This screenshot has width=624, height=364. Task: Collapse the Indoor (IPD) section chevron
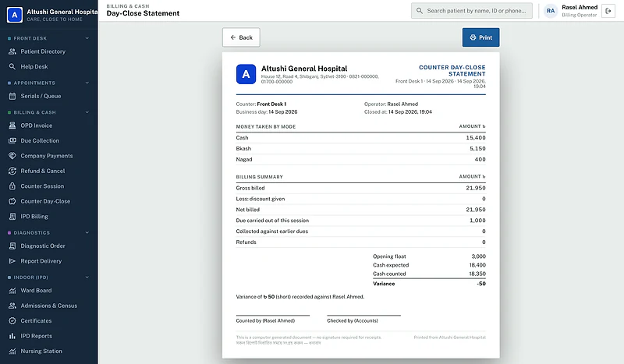[x=87, y=277]
